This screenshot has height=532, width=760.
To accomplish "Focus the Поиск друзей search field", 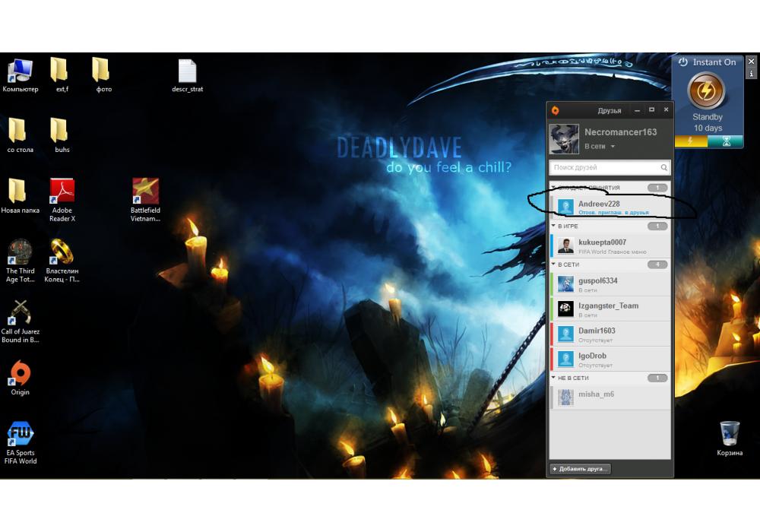I will 610,168.
